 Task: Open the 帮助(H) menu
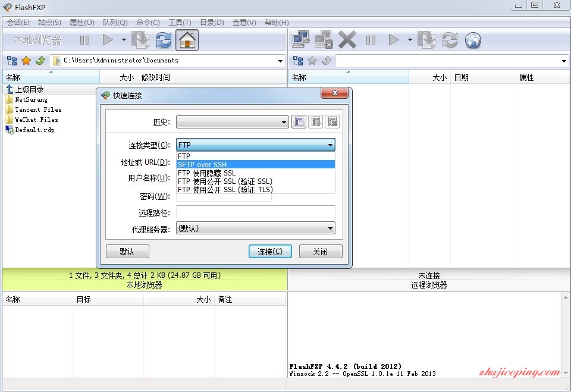coord(277,23)
